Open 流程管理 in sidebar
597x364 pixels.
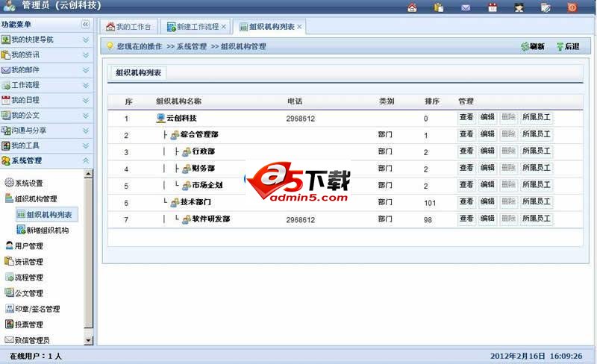pyautogui.click(x=24, y=277)
